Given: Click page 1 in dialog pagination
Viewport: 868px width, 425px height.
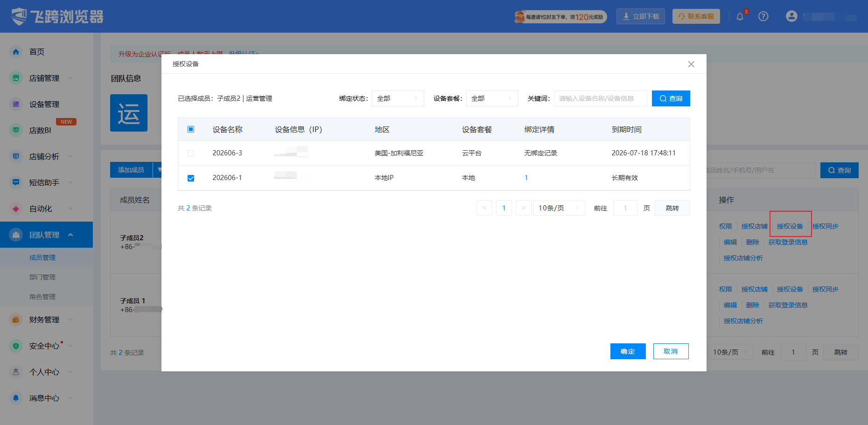Looking at the screenshot, I should click(504, 208).
